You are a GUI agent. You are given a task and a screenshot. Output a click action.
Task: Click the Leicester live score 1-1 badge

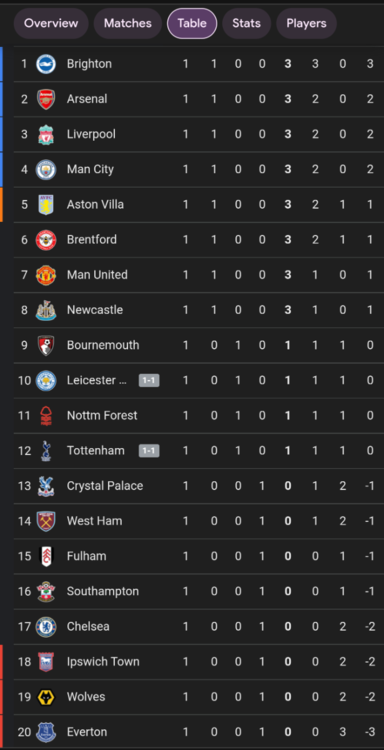point(149,380)
